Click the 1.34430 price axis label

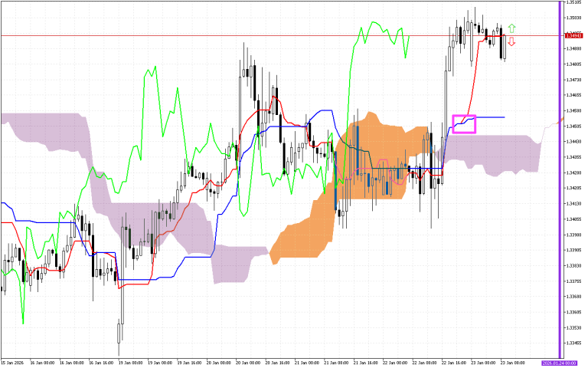coord(574,142)
